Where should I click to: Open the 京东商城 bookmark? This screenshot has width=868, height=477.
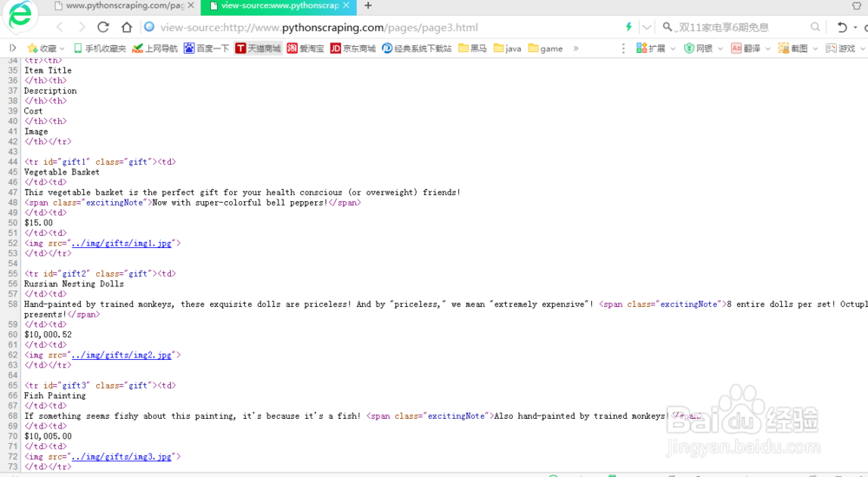pyautogui.click(x=353, y=49)
